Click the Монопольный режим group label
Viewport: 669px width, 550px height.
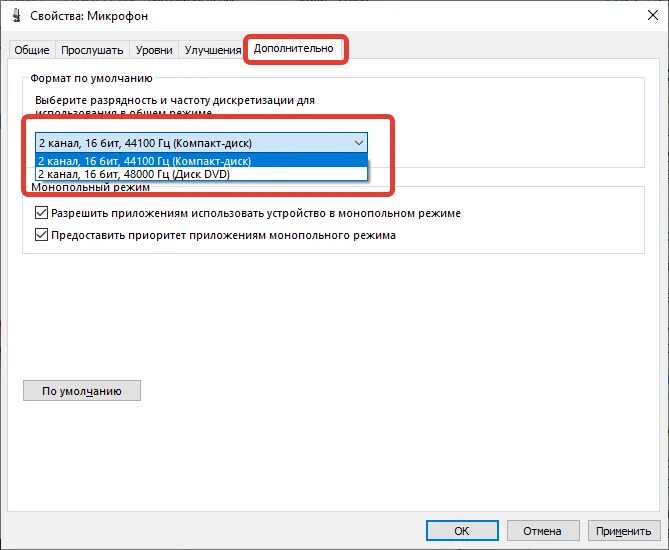pos(90,187)
